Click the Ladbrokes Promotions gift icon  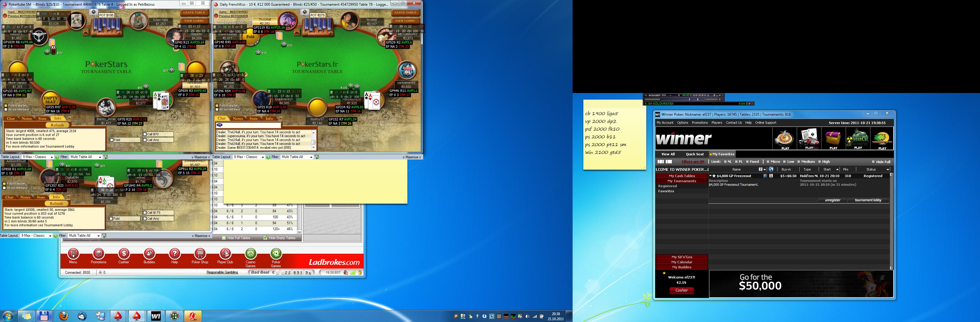pos(98,253)
